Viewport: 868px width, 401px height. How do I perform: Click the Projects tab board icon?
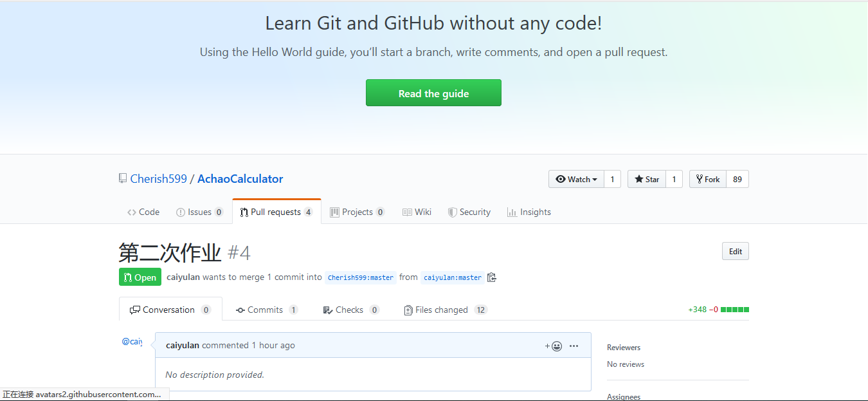pos(334,212)
